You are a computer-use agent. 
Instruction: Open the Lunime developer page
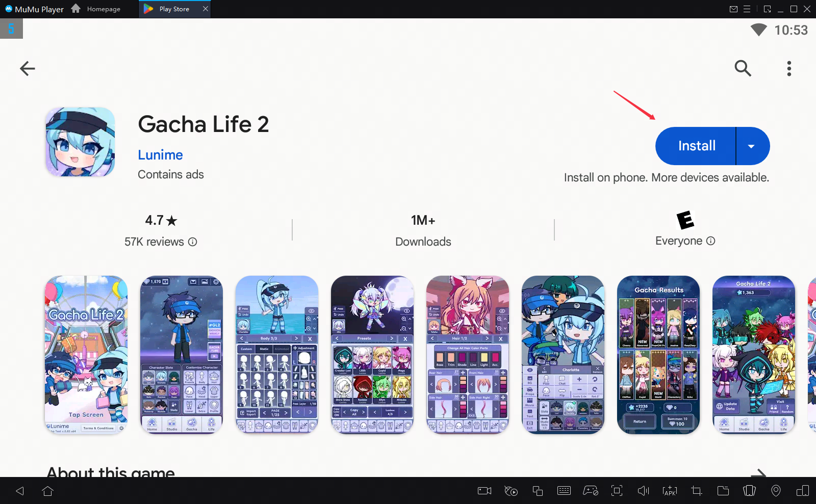[160, 155]
